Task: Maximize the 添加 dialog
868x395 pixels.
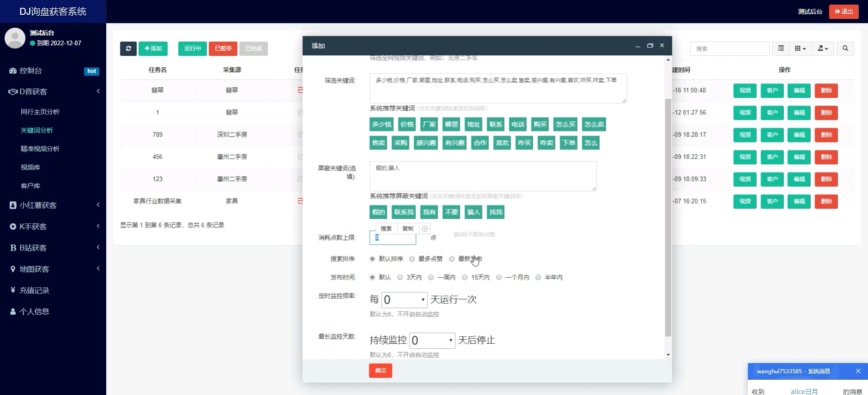Action: point(650,46)
